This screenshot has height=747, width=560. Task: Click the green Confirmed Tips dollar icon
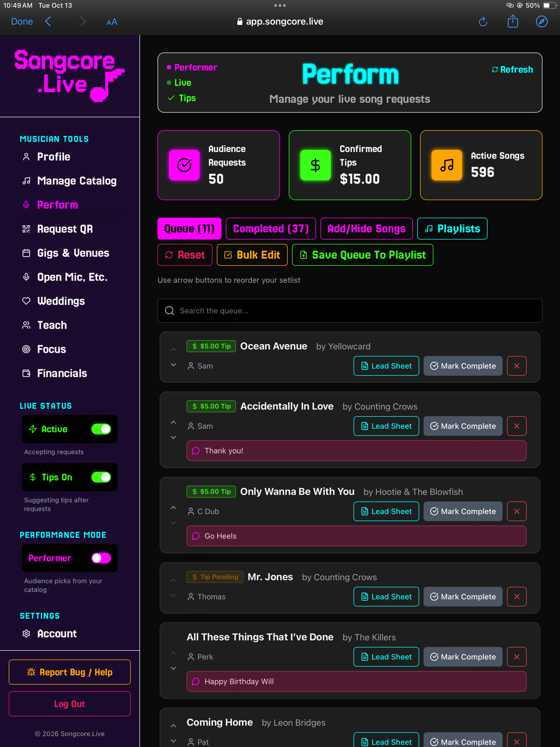(316, 165)
